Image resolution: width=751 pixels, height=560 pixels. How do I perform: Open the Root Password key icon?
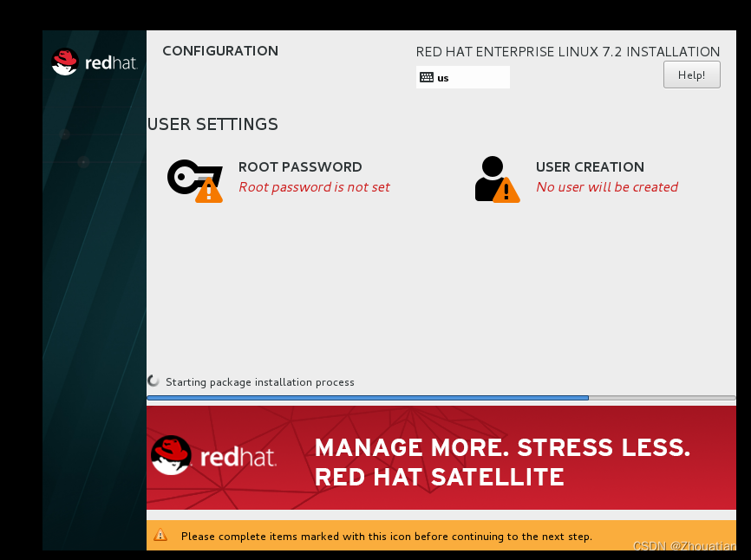point(195,181)
